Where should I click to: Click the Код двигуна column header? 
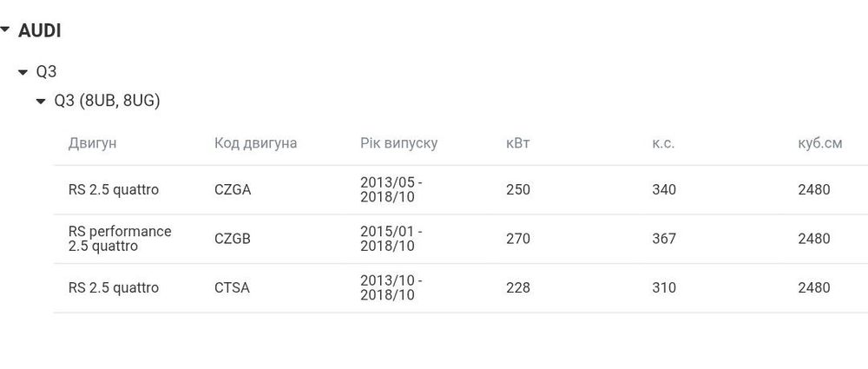pyautogui.click(x=255, y=143)
